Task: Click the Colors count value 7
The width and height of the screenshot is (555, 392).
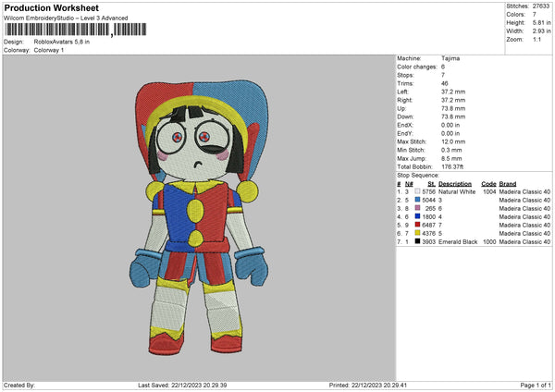Action: (x=535, y=15)
